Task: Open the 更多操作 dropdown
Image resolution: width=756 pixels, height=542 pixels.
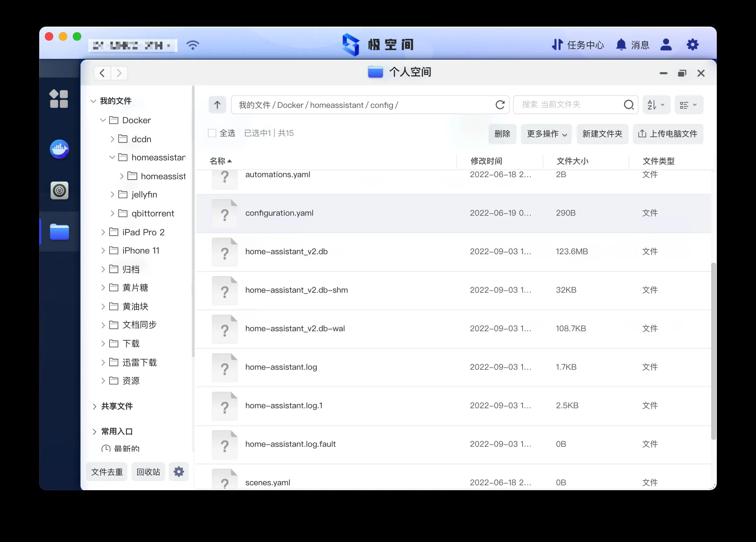Action: tap(546, 134)
